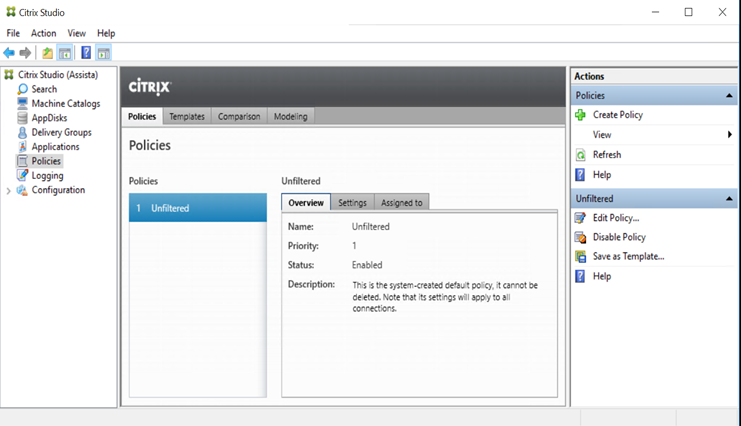Open the View action in Actions pane
Viewport: 741px width, 426px height.
click(x=602, y=135)
